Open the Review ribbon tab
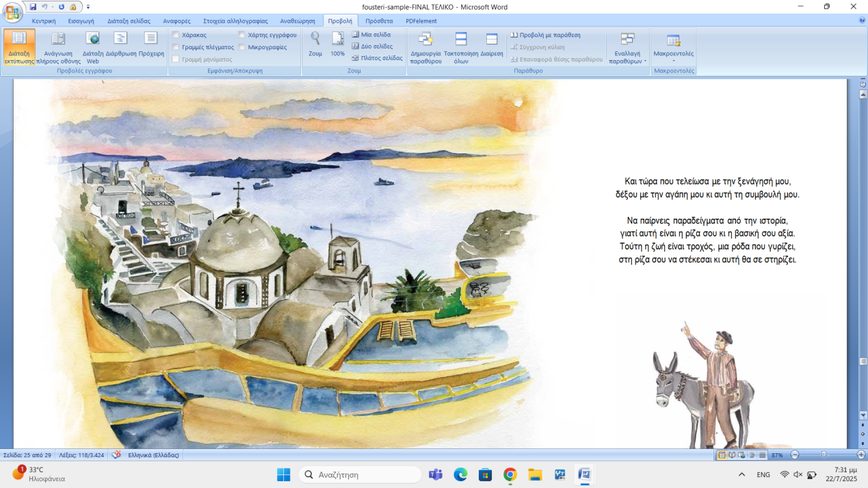The height and width of the screenshot is (488, 868). (298, 21)
